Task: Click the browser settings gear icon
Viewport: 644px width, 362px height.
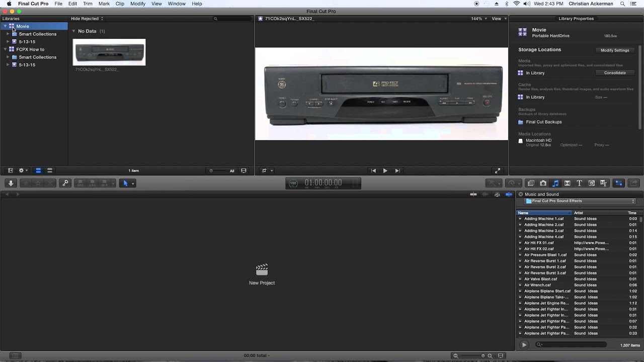Action: [23, 171]
